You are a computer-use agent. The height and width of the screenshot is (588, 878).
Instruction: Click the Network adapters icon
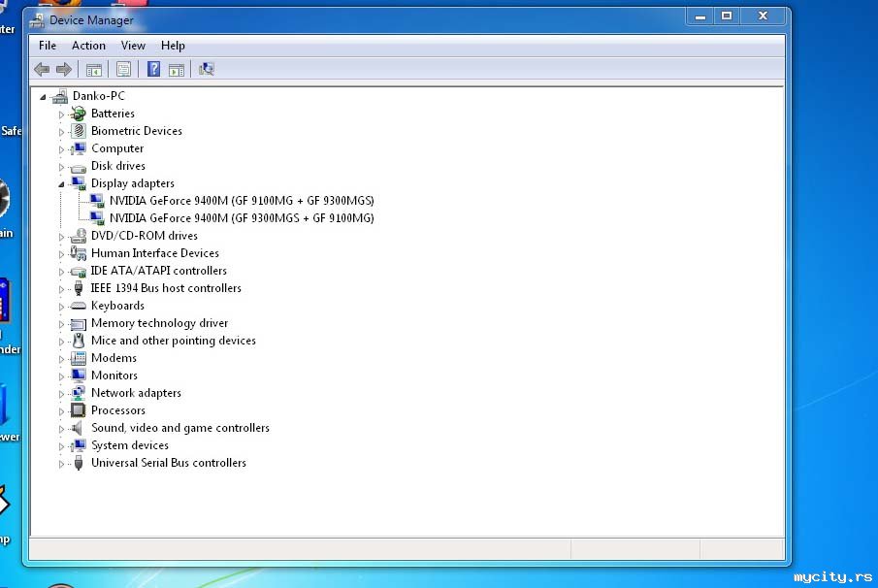(79, 393)
